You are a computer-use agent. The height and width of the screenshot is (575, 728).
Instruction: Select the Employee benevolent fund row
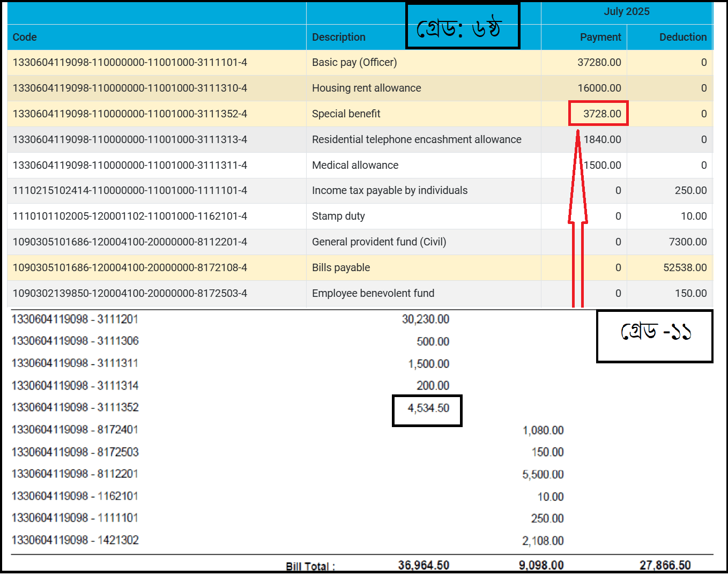click(x=373, y=293)
